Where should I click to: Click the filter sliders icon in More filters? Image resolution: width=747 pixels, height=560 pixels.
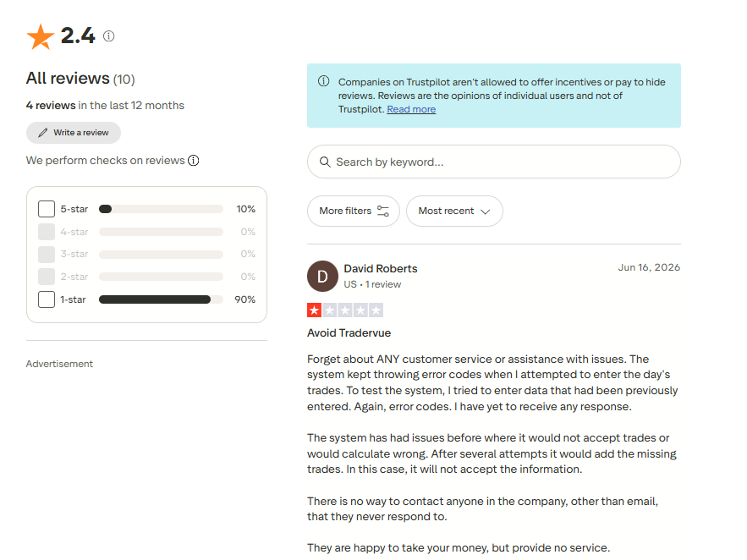click(383, 211)
